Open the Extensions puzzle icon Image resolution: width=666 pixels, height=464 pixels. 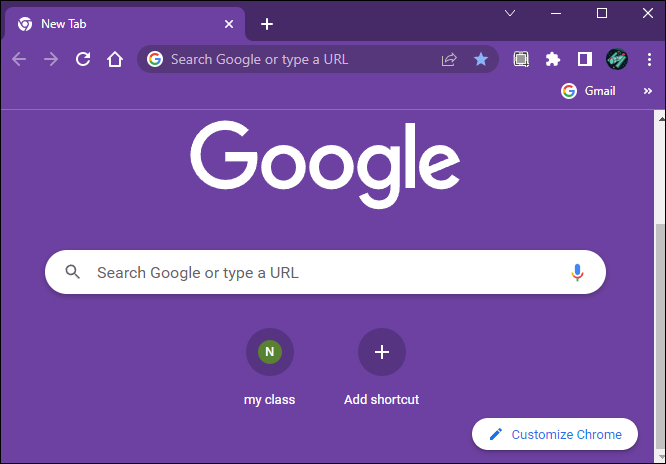click(553, 59)
